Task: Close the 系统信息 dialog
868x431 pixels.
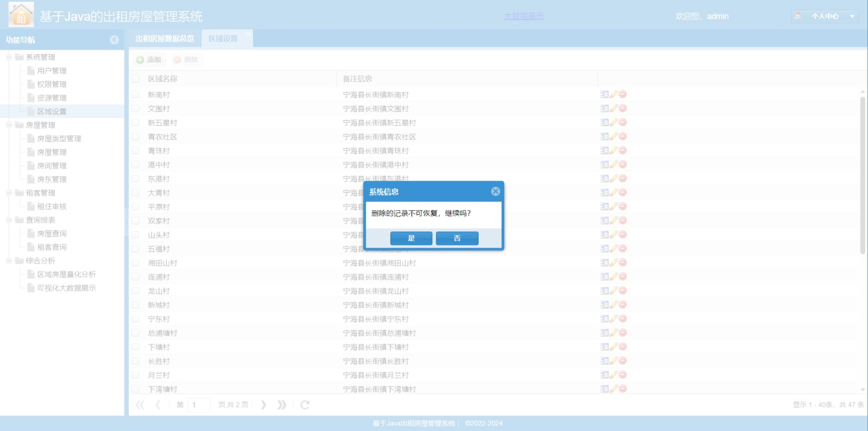Action: [495, 192]
